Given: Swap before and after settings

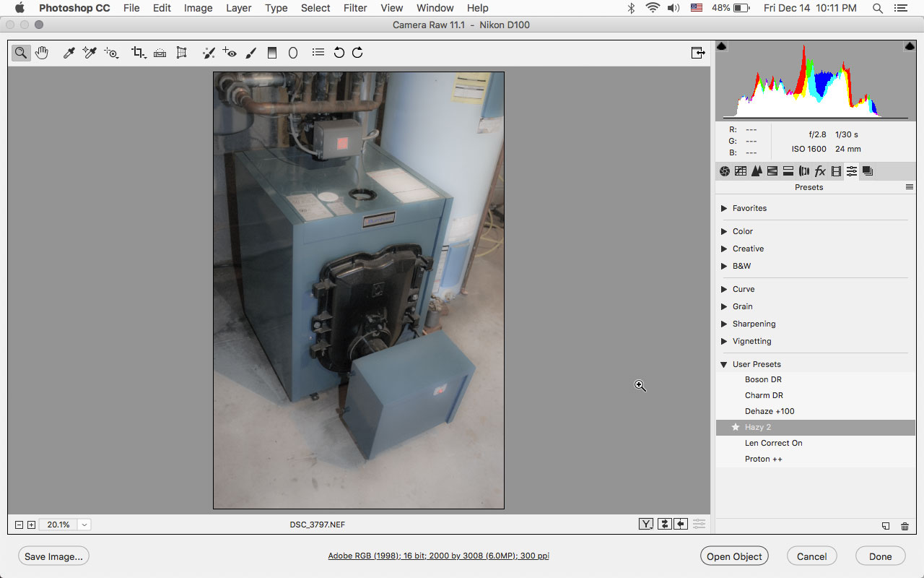Looking at the screenshot, I should pyautogui.click(x=664, y=525).
